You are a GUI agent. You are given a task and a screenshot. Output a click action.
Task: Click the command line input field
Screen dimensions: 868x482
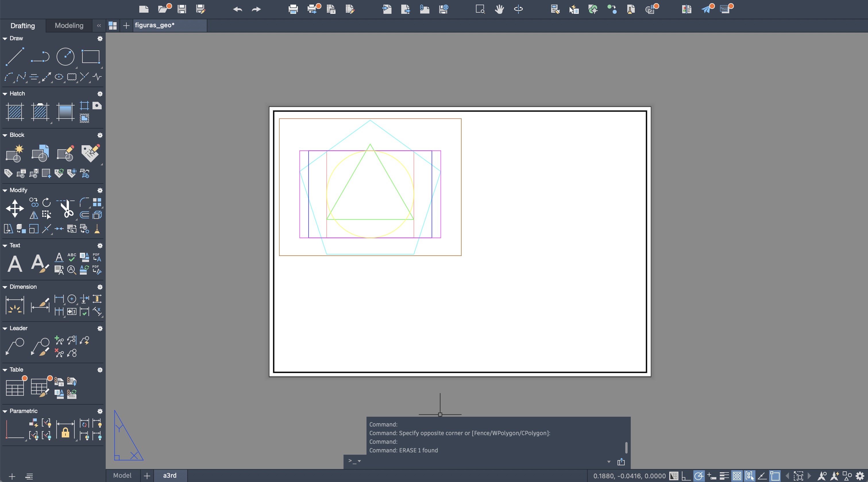point(482,461)
